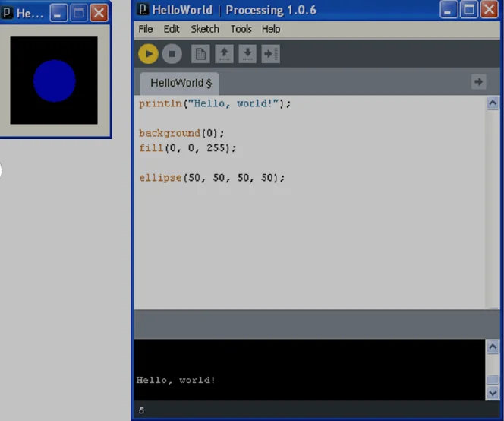This screenshot has height=421, width=504.
Task: Save the sketch using the down-arrow icon
Action: 247,54
